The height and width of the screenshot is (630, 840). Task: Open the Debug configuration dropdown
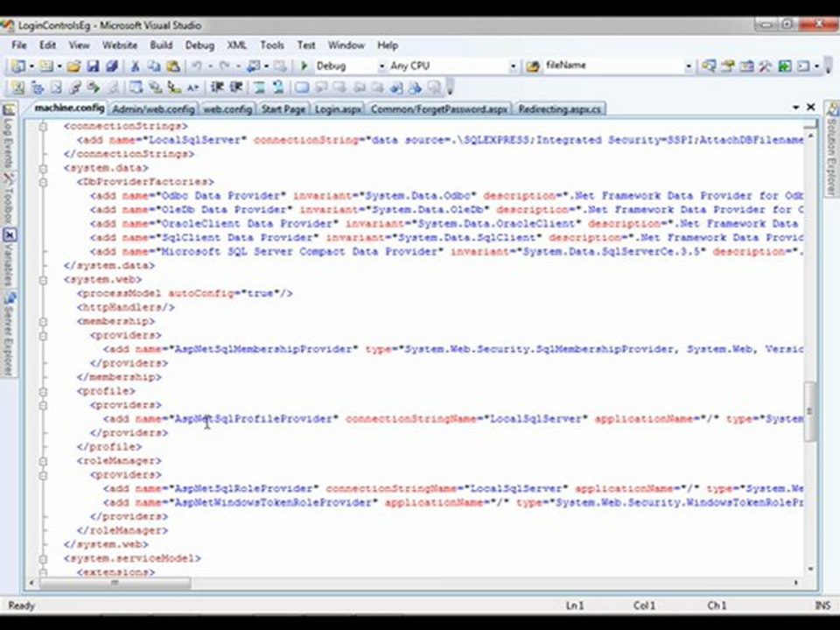pyautogui.click(x=381, y=66)
